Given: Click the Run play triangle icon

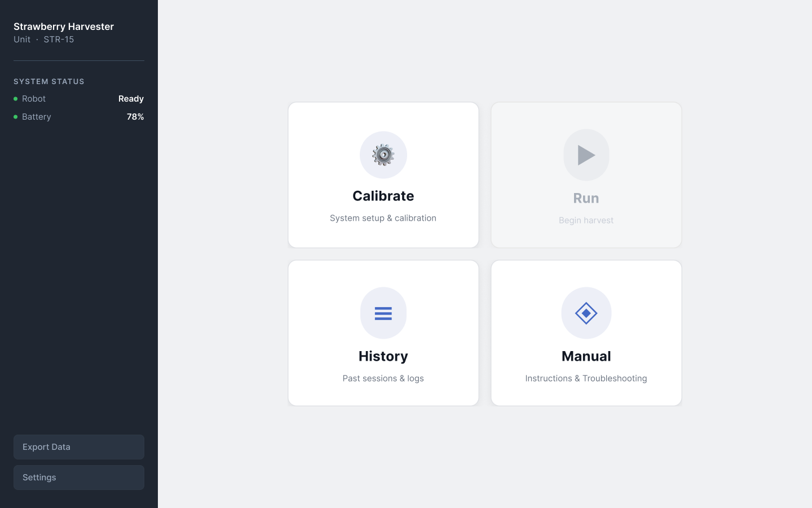Looking at the screenshot, I should pyautogui.click(x=586, y=155).
